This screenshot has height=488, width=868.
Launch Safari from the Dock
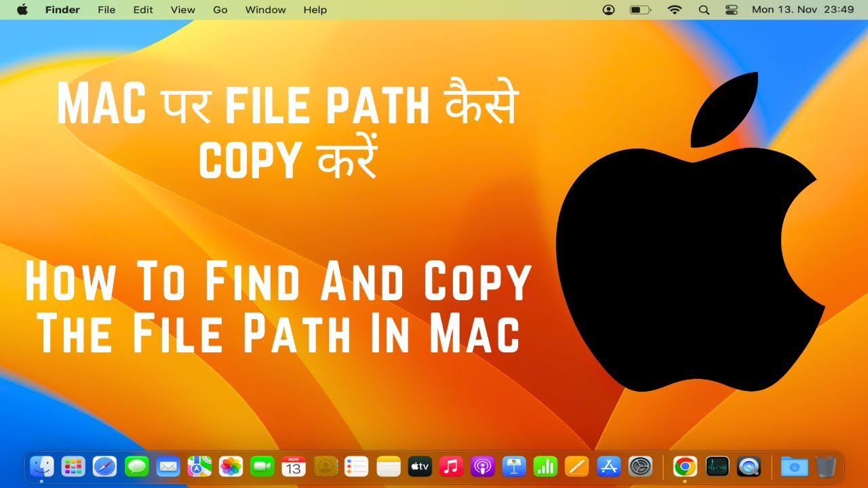point(104,466)
